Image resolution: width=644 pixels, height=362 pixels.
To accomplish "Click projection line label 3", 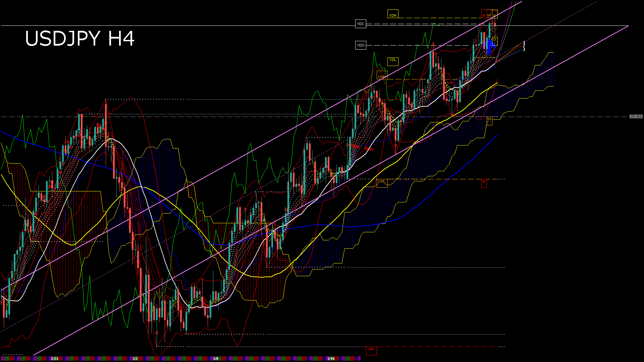I will [x=524, y=50].
